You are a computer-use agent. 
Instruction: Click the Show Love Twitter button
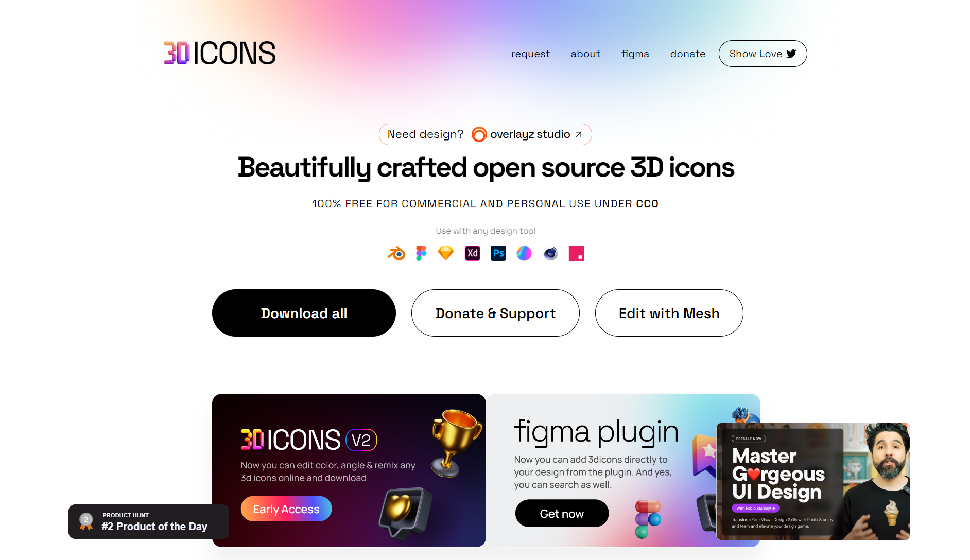[763, 54]
